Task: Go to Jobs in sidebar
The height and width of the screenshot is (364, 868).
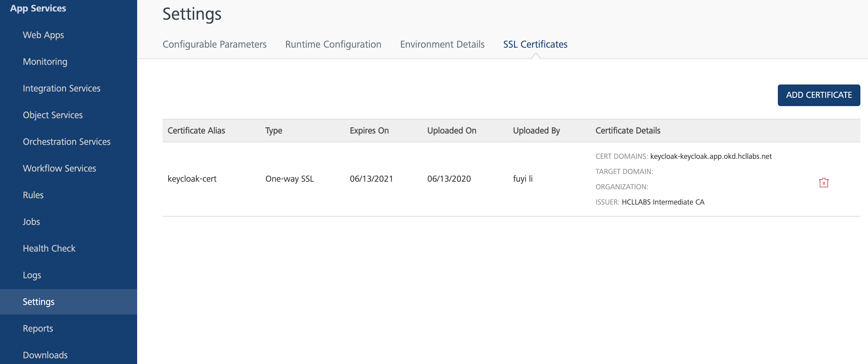Action: tap(31, 221)
